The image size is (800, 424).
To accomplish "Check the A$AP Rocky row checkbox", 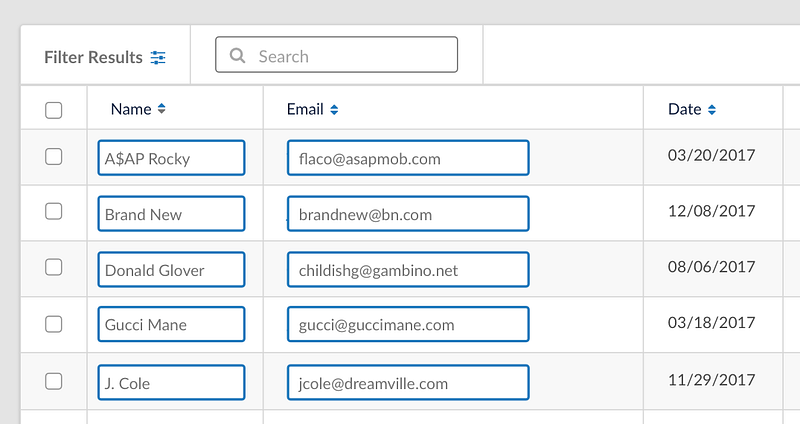I will coord(54,157).
